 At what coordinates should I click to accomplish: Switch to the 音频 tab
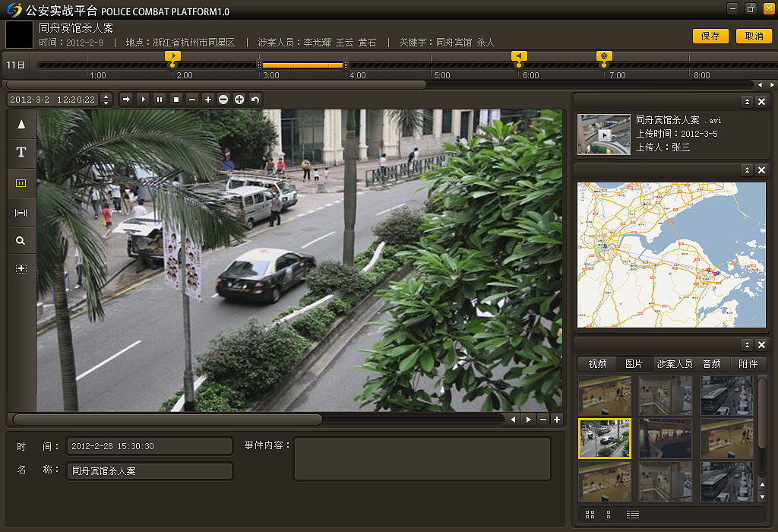711,364
